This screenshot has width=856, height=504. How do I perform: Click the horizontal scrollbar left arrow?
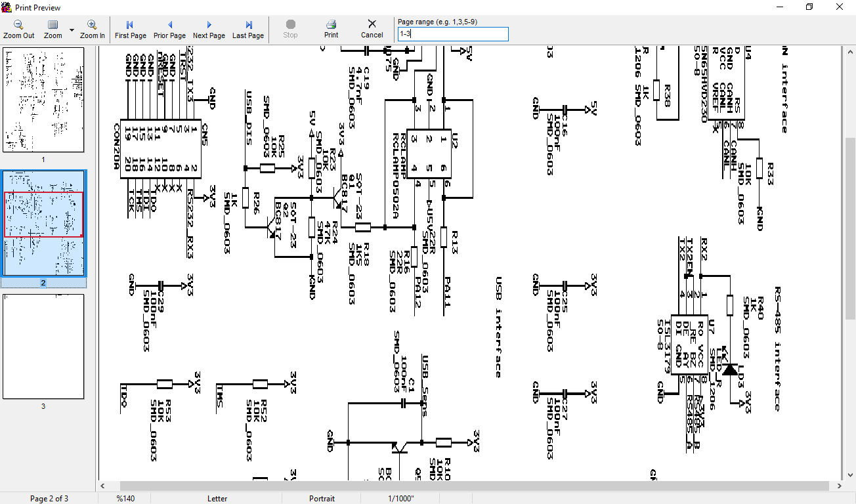click(x=102, y=486)
